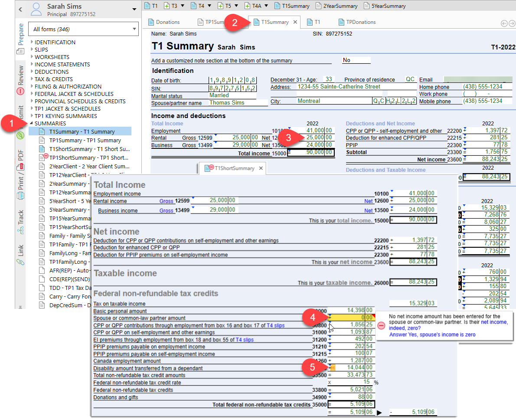Expand PROVINCIAL SCHEDULES & CREDITS group
Viewport: 516px width, 420px height.
point(32,101)
